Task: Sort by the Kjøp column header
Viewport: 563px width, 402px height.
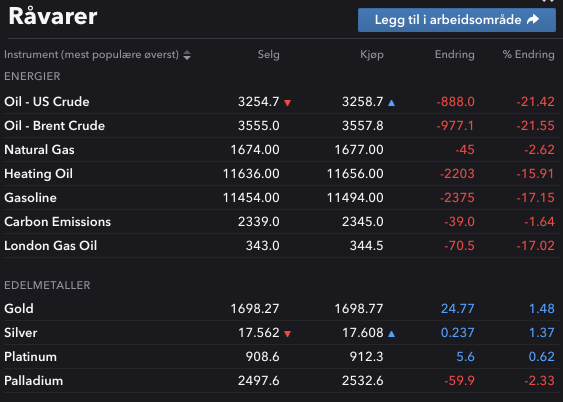Action: pos(372,55)
